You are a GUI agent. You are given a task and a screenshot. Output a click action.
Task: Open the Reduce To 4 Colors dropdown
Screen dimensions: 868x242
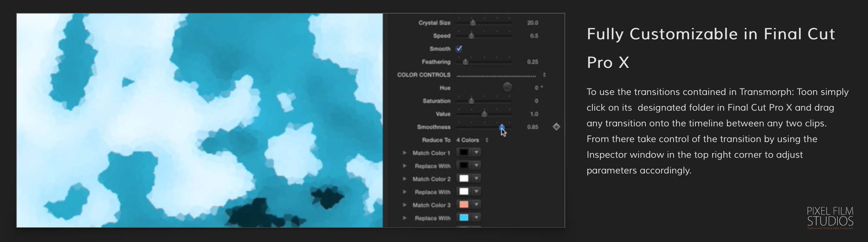(x=472, y=140)
